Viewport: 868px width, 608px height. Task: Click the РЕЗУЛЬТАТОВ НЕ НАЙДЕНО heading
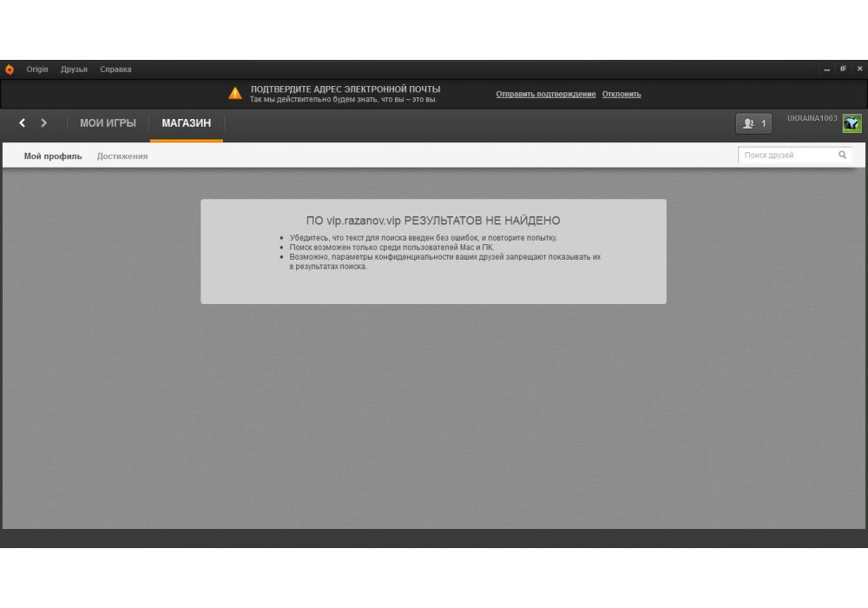[x=433, y=221]
